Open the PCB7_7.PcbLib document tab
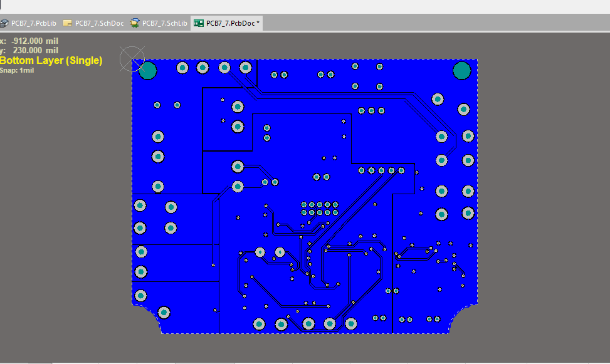This screenshot has width=610, height=364. (x=31, y=23)
